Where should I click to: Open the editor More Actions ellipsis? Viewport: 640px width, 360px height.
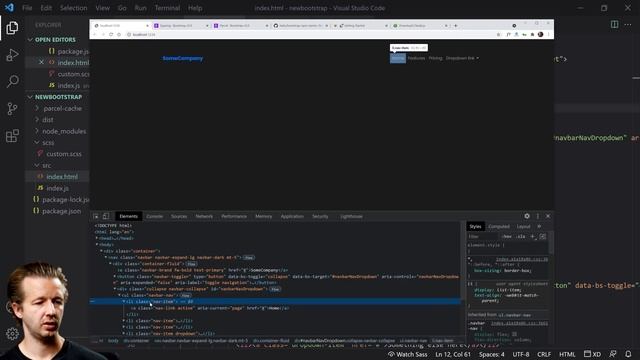click(x=628, y=24)
